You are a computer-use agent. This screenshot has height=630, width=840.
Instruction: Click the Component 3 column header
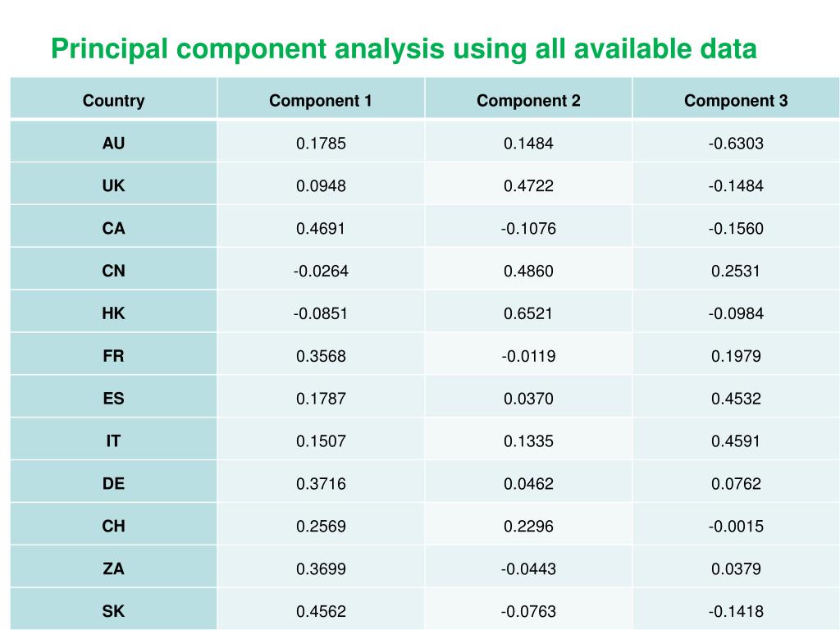tap(736, 101)
